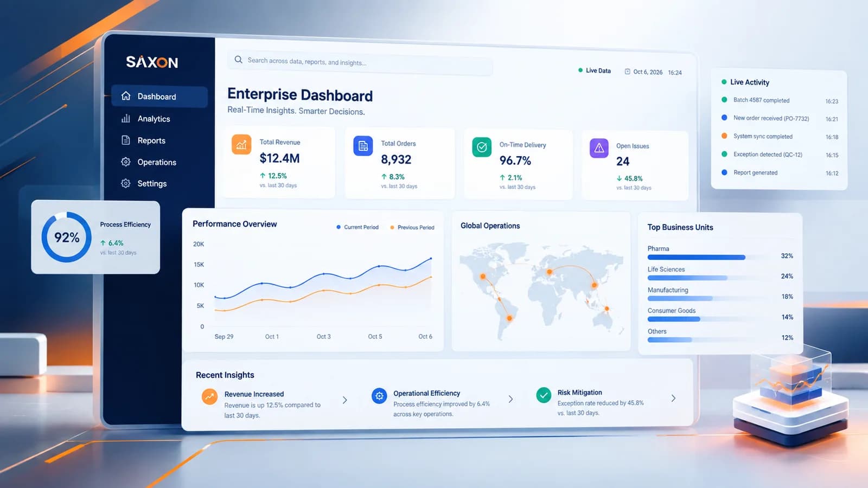Click the orange Total Revenue chart icon

pyautogui.click(x=241, y=145)
